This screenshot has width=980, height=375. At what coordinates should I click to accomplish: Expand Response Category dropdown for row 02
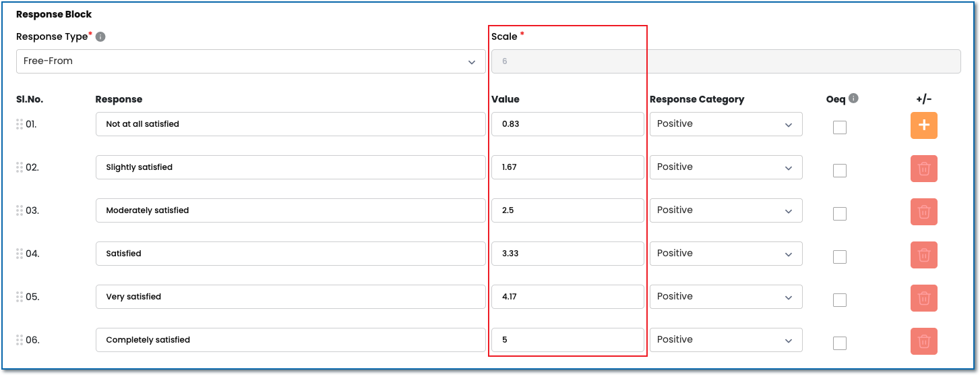click(x=725, y=167)
